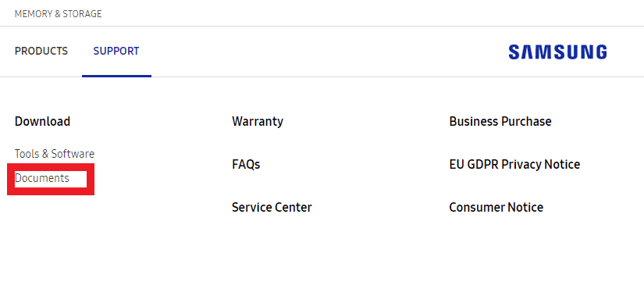The width and height of the screenshot is (644, 289).
Task: View the EU GDPR Privacy Notice
Action: (x=514, y=165)
